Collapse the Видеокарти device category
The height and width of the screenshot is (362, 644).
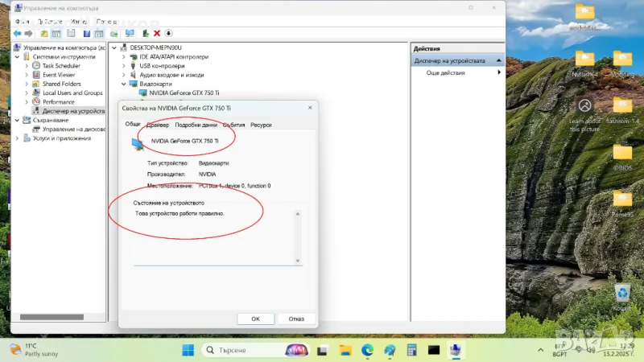(124, 84)
